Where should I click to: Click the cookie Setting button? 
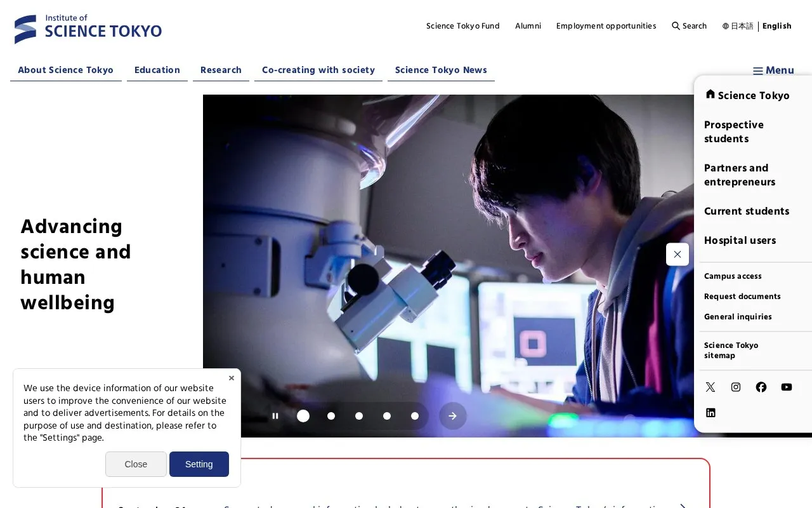(199, 464)
